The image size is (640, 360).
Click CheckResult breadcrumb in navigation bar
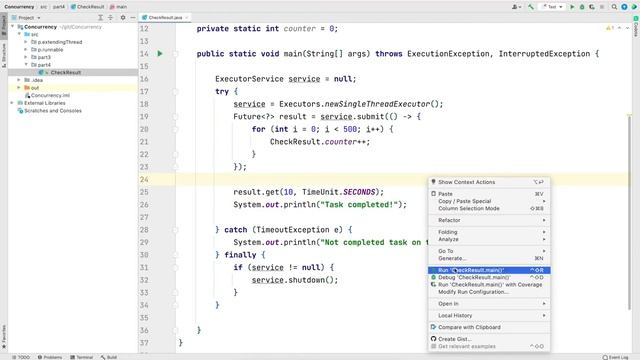(x=87, y=7)
